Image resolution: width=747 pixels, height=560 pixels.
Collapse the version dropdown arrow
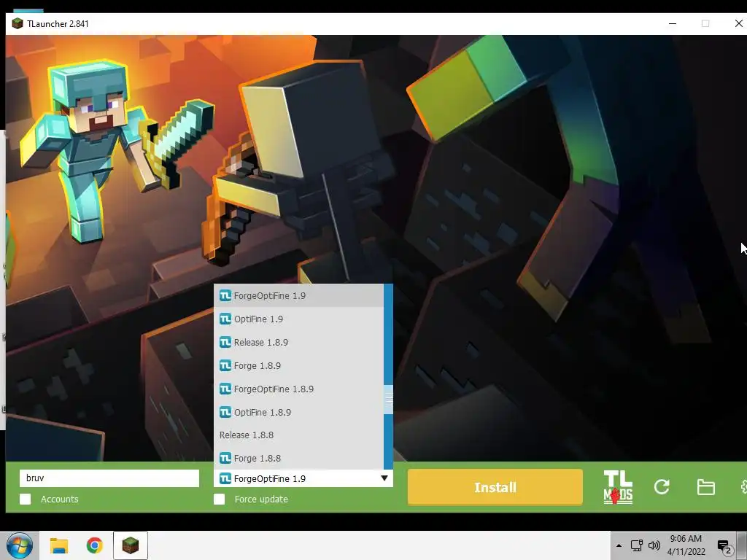[x=384, y=478]
